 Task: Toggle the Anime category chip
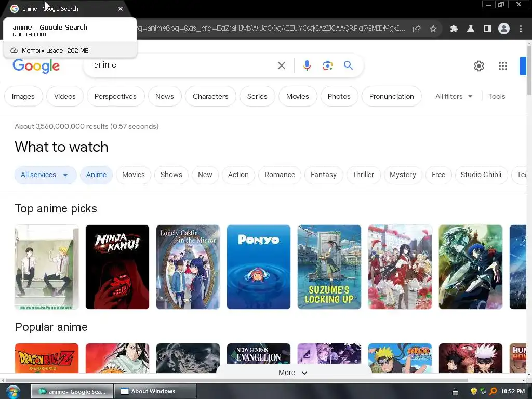click(96, 175)
